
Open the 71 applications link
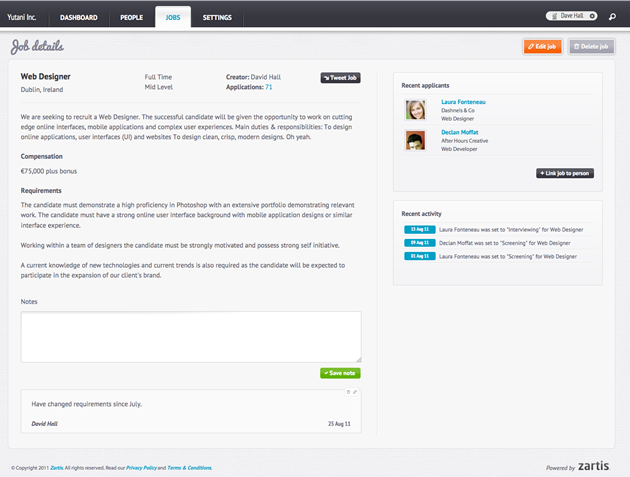click(268, 87)
